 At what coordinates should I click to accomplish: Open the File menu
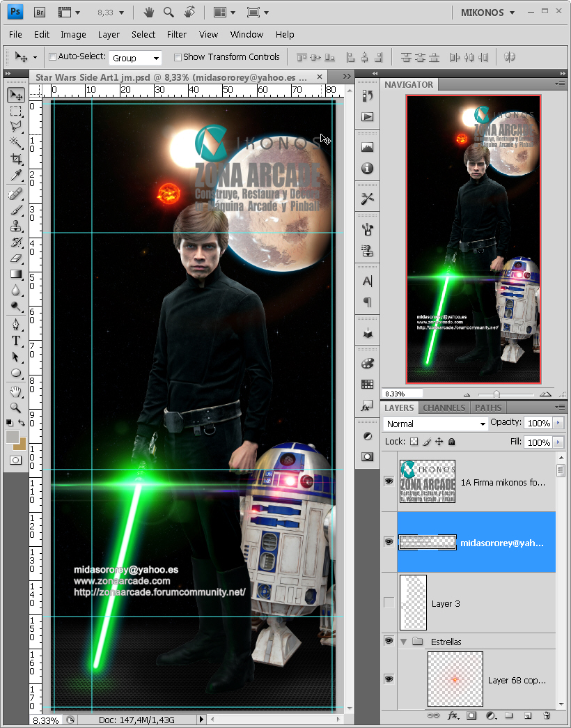pyautogui.click(x=15, y=34)
